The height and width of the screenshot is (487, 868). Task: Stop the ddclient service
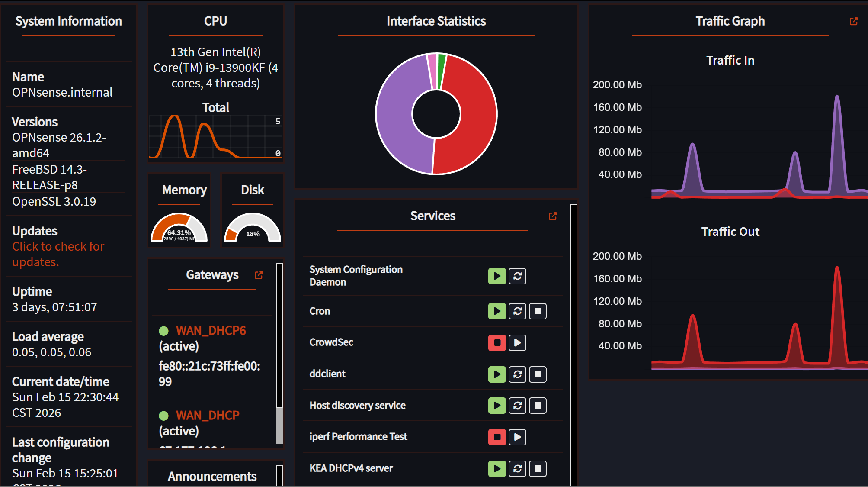pos(538,374)
